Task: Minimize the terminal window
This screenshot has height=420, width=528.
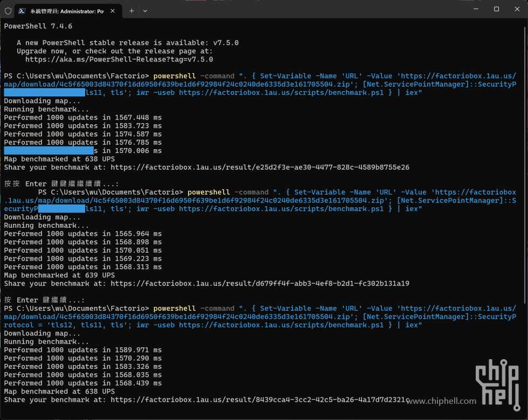Action: pos(476,9)
